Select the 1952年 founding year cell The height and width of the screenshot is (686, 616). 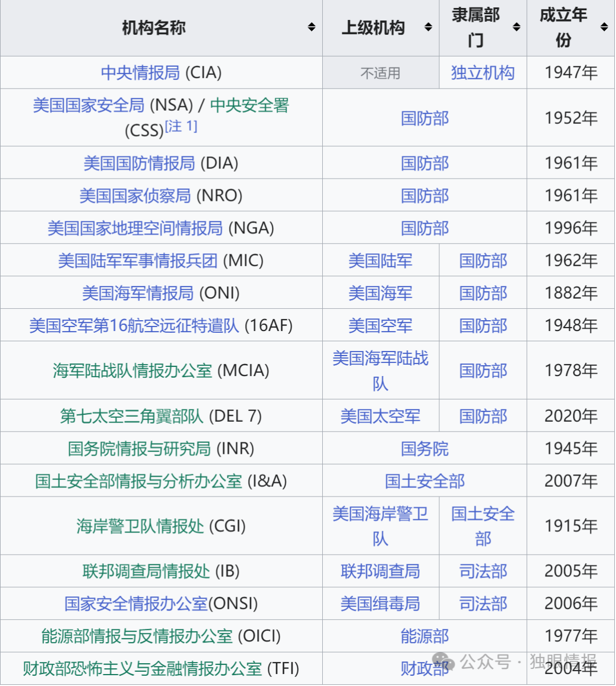[571, 118]
